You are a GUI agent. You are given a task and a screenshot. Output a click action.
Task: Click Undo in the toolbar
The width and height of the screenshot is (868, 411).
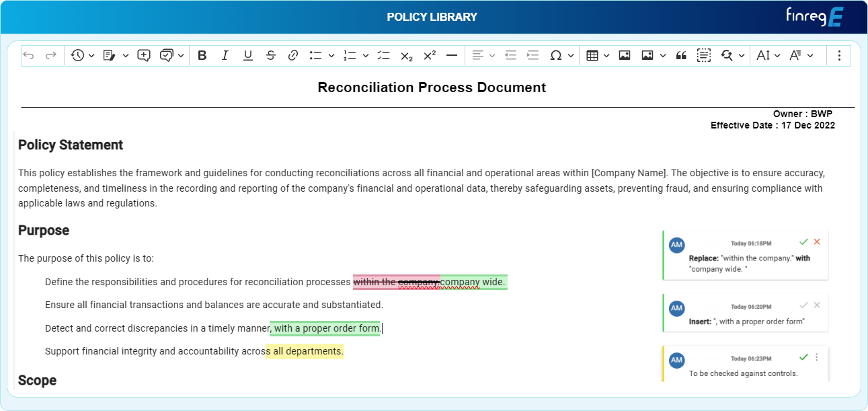(x=28, y=55)
